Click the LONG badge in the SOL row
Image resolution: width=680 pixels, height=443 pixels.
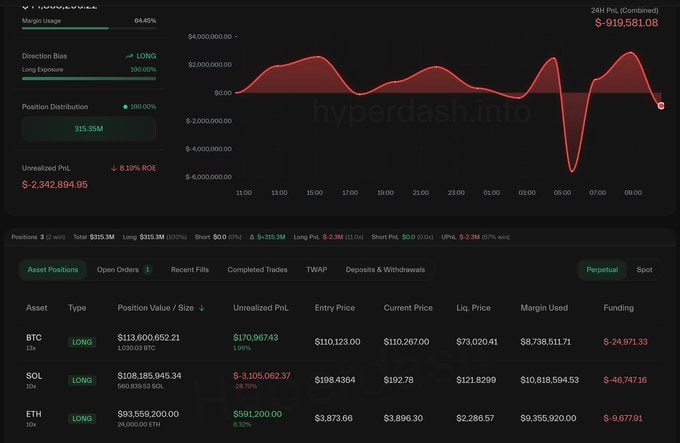(81, 380)
